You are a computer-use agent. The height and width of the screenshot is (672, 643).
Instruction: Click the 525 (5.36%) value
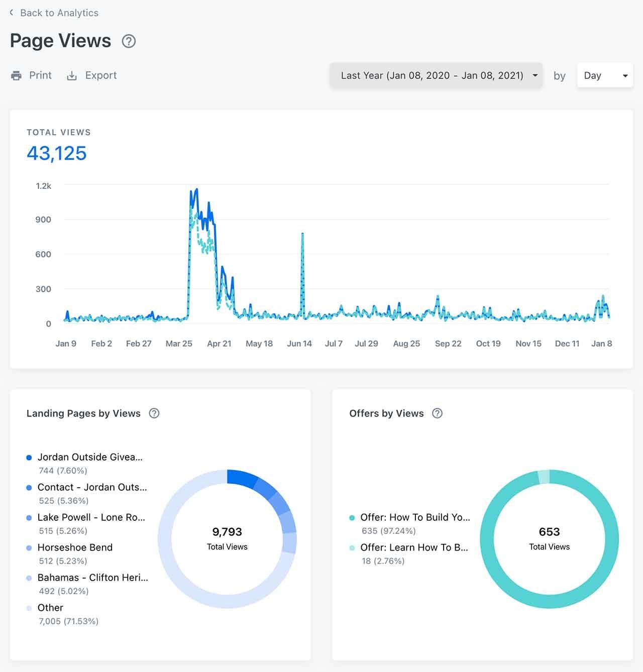coord(64,501)
